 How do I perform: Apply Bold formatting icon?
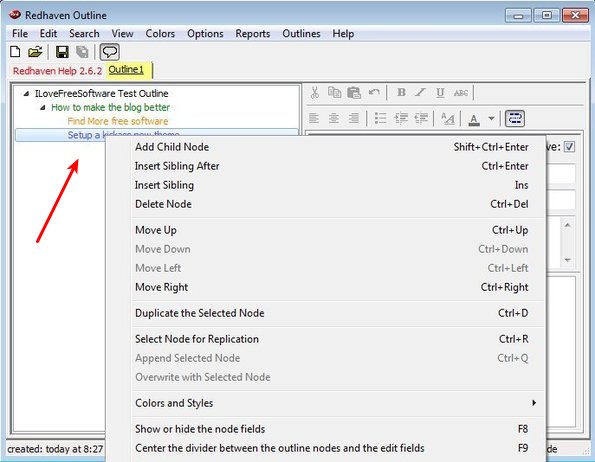(401, 93)
